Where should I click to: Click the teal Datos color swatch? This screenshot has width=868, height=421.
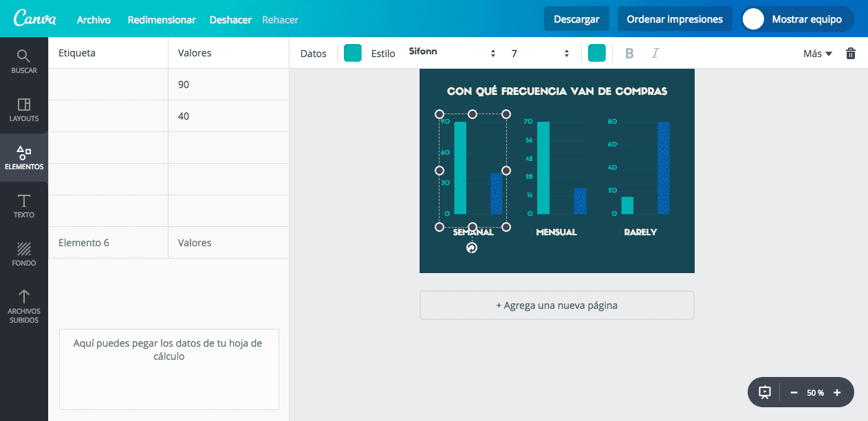point(353,53)
